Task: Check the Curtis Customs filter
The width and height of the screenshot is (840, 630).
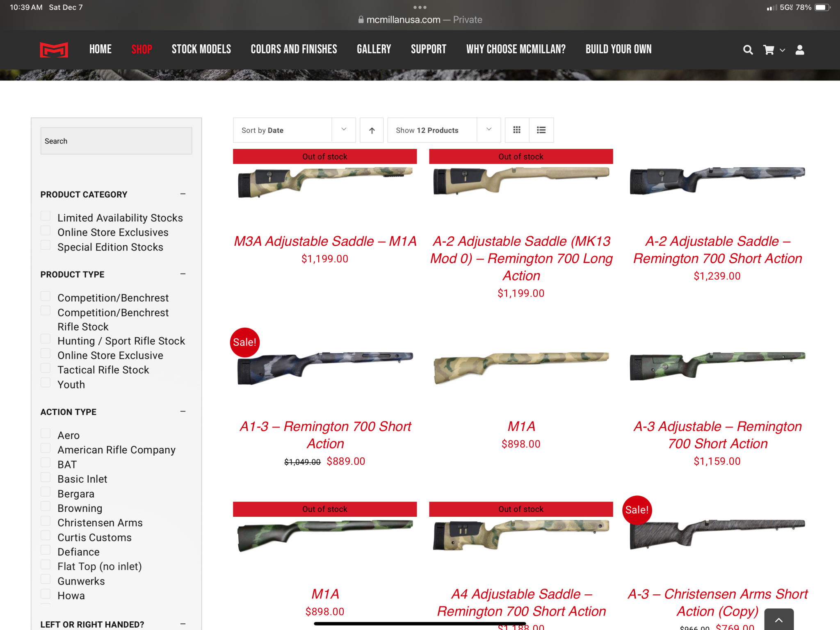Action: (x=46, y=536)
